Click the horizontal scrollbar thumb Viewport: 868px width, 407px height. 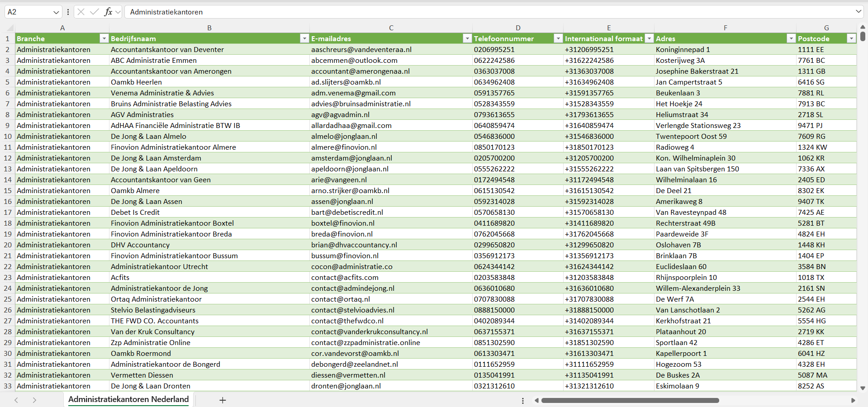630,401
